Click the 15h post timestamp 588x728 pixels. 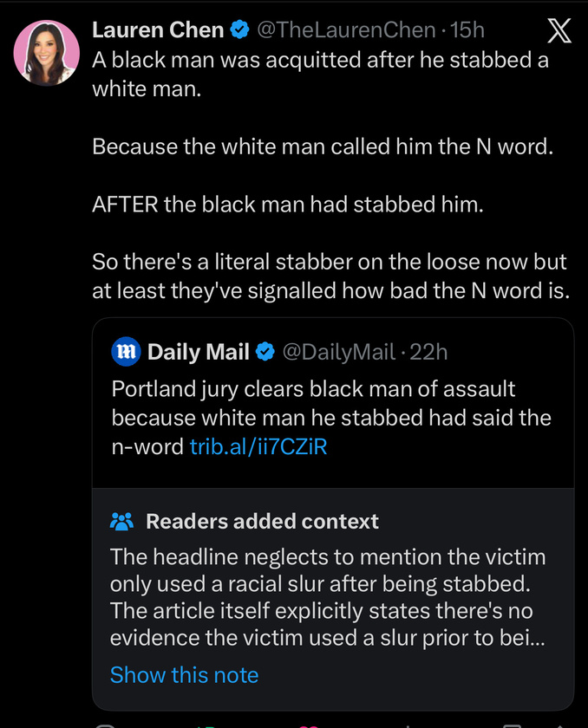pos(467,30)
